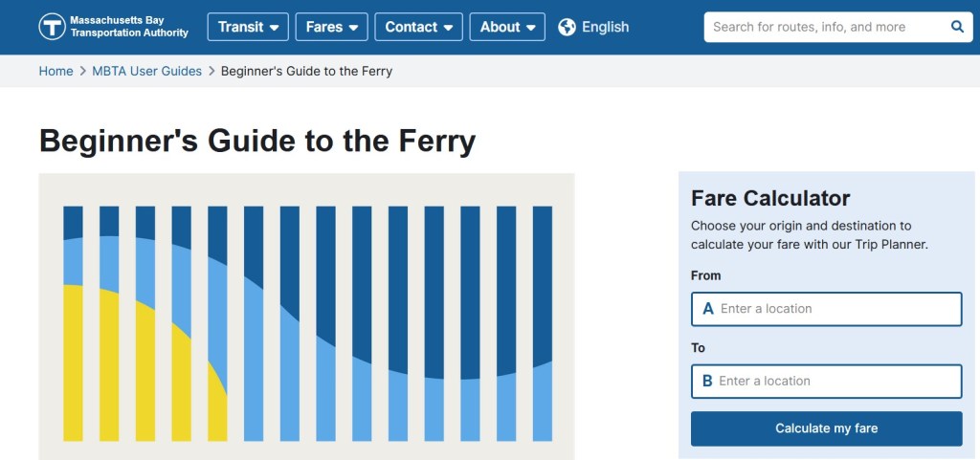
Task: Open the About menu
Action: click(507, 27)
